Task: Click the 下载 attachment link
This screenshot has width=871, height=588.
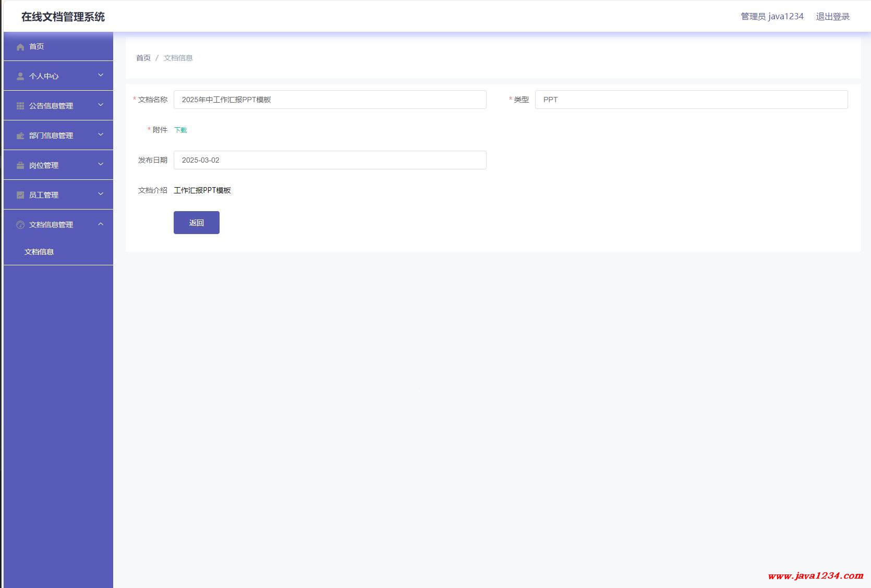Action: [180, 130]
